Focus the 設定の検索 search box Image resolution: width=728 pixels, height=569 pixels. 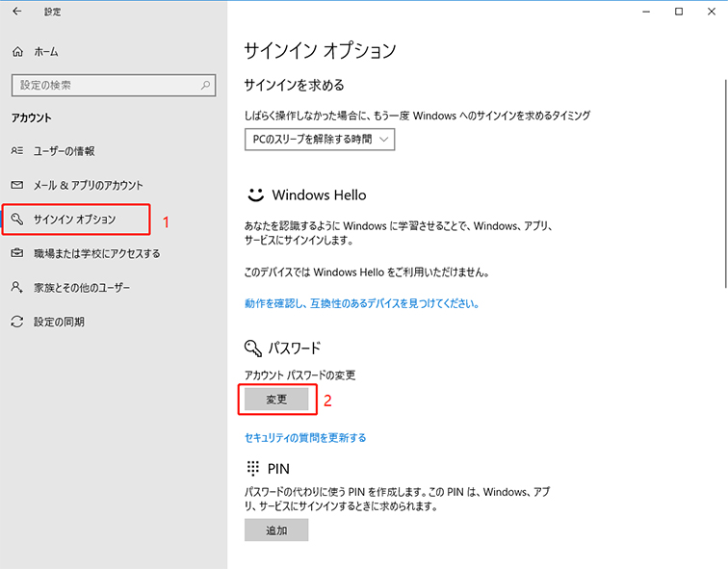[x=114, y=86]
